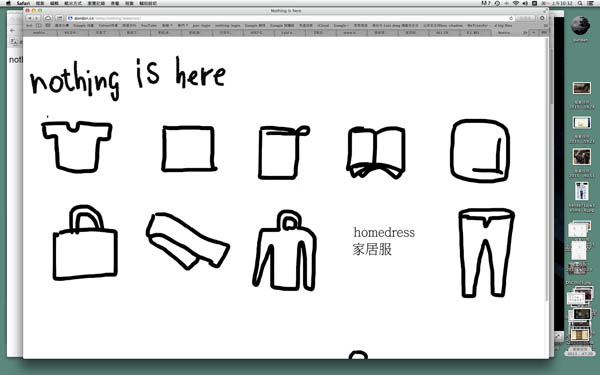Viewport: 600px width, 375px height.
Task: Click the iCloud tabs toolbar button
Action: [48, 18]
